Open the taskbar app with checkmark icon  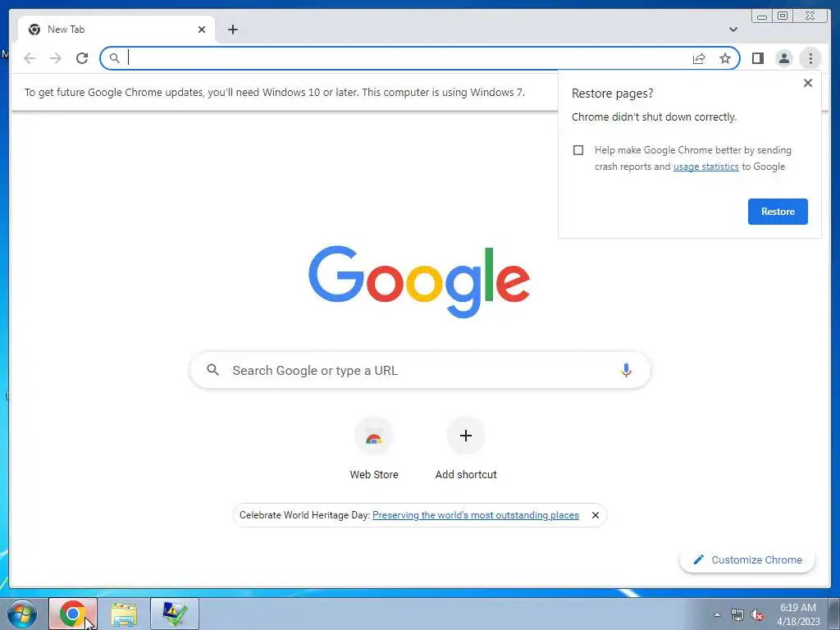point(175,614)
